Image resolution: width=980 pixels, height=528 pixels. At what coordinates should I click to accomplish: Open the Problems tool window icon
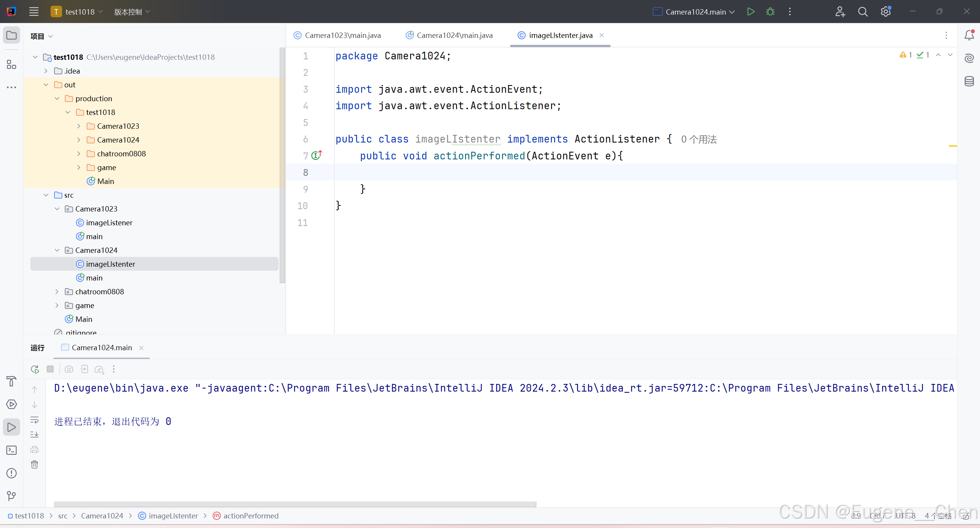pos(11,473)
